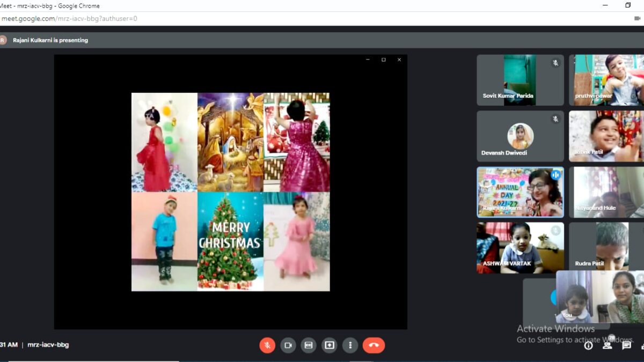
Task: Close the presented inner window
Action: 399,60
